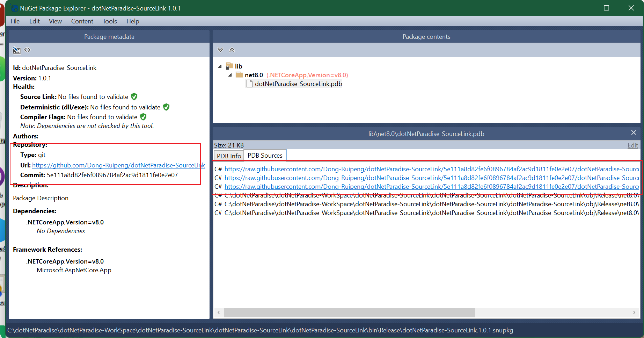
Task: Click the horizontal scrollbar thumb in sources
Action: coord(350,312)
